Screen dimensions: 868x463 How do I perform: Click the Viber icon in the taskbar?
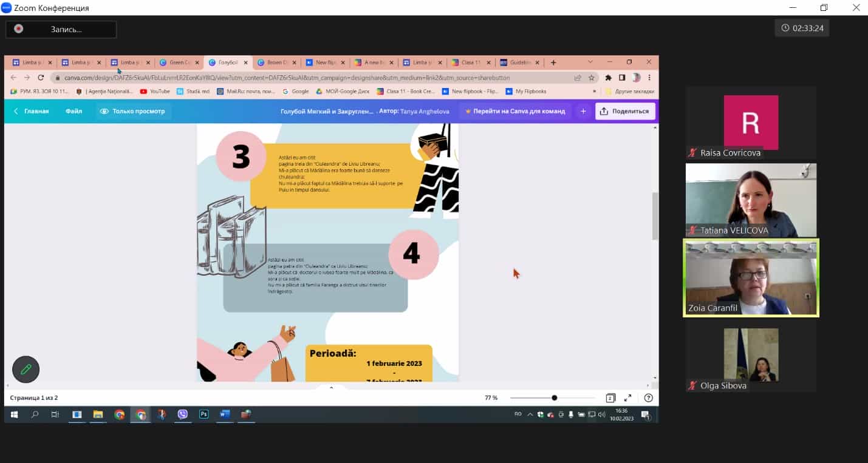tap(183, 414)
